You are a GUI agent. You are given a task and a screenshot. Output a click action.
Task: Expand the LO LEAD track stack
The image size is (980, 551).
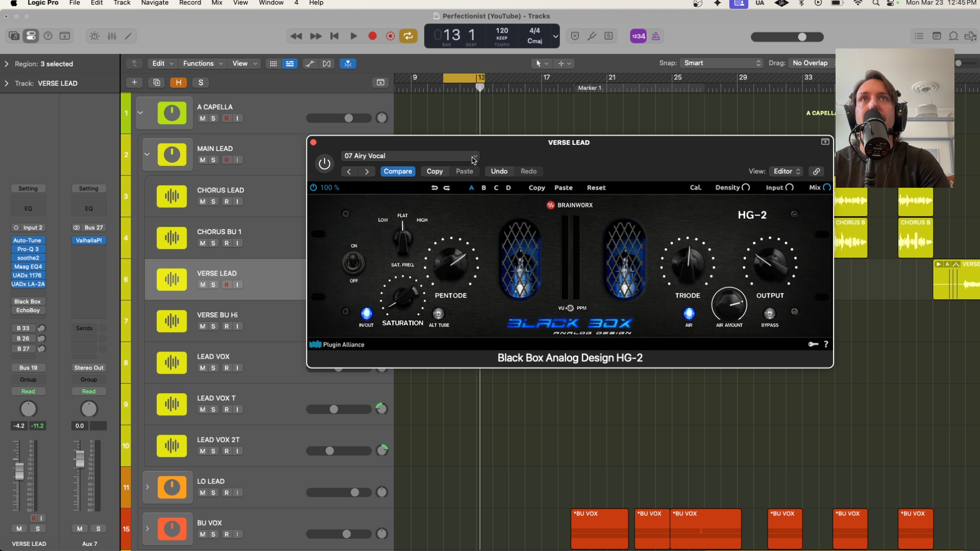pos(148,487)
